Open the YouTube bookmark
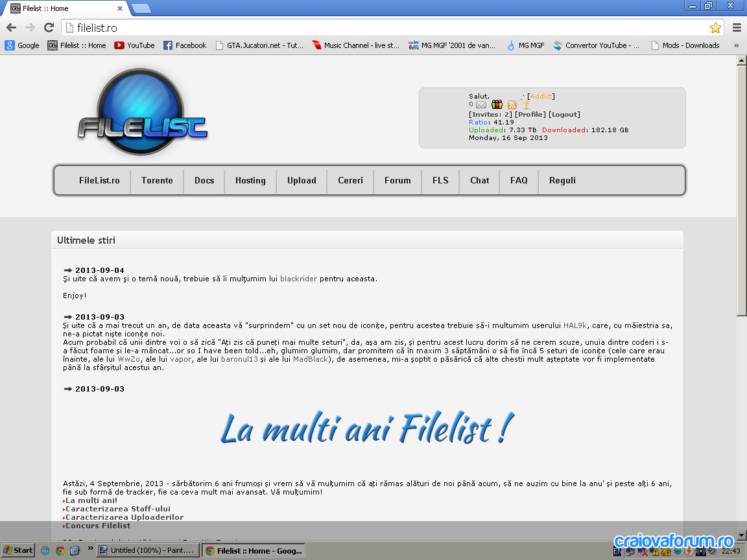Screen dimensions: 747x560 coord(134,45)
